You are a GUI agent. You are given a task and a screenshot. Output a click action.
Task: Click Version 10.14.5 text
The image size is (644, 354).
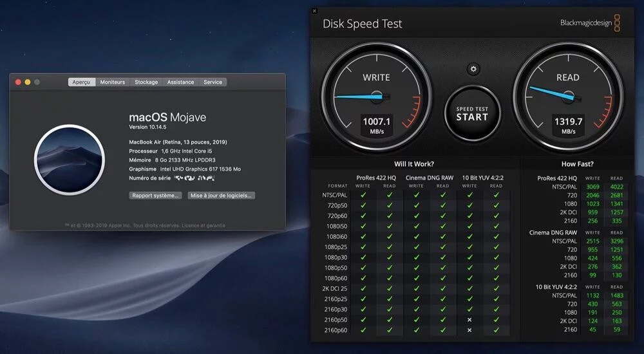point(147,127)
